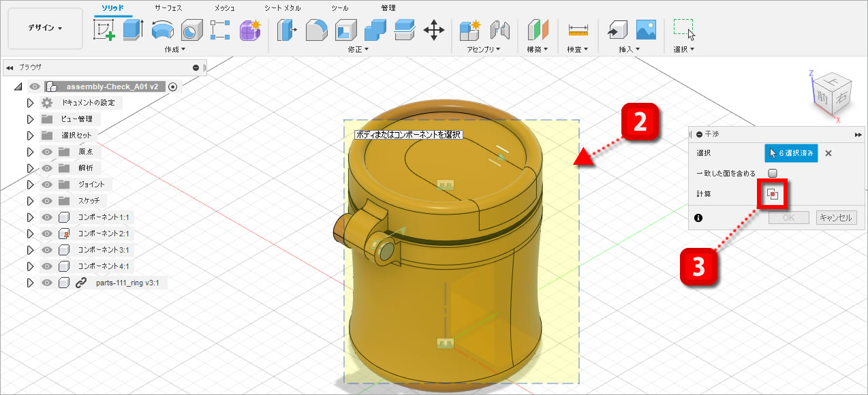Screen dimensions: 868x395
Task: Expand the 修正 dropdown menu
Action: pos(358,49)
